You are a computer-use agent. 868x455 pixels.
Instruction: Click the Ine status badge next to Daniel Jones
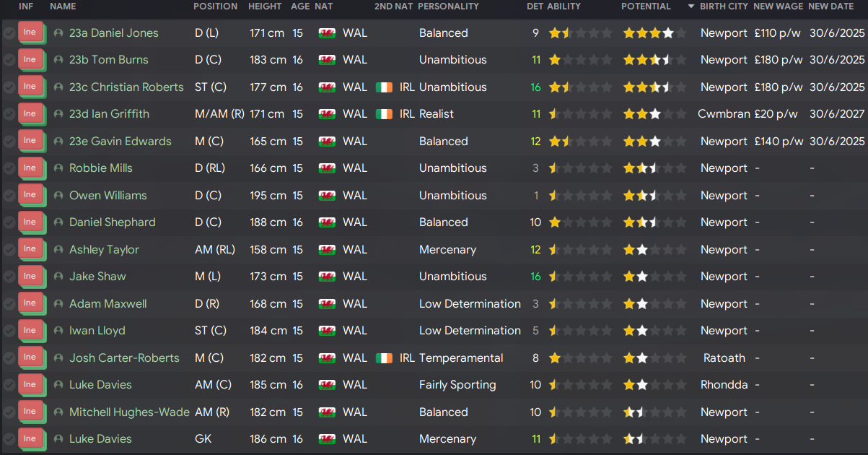point(30,32)
